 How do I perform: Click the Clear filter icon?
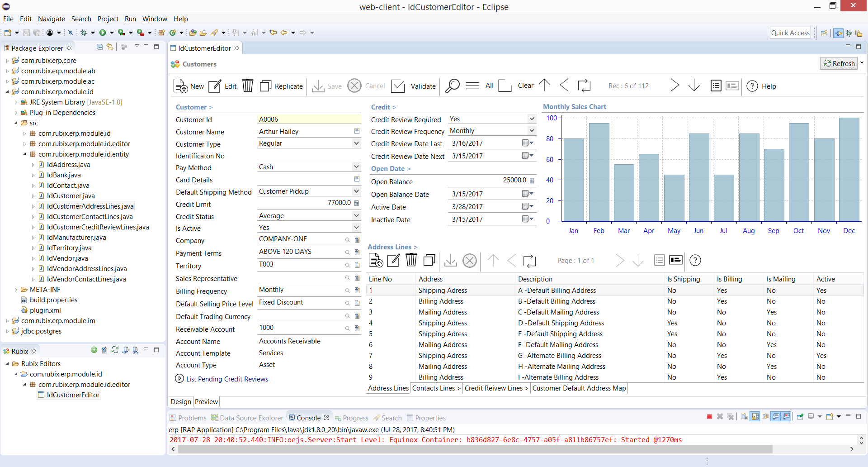tap(505, 86)
